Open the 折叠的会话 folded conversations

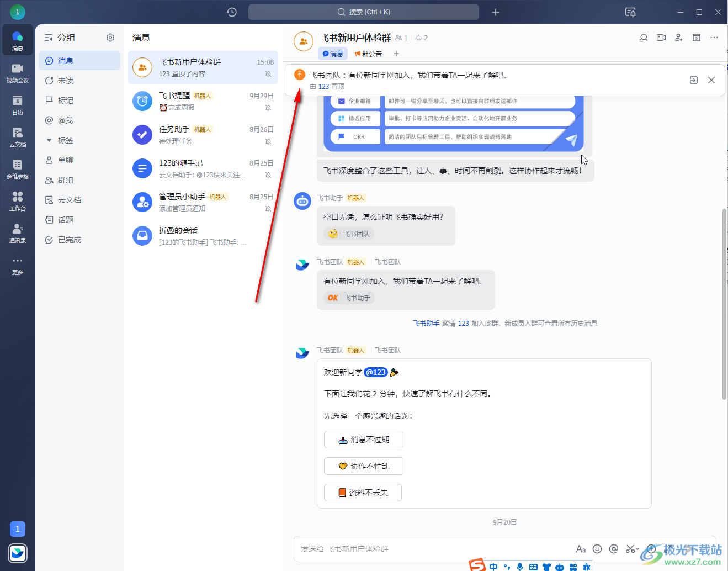[203, 236]
